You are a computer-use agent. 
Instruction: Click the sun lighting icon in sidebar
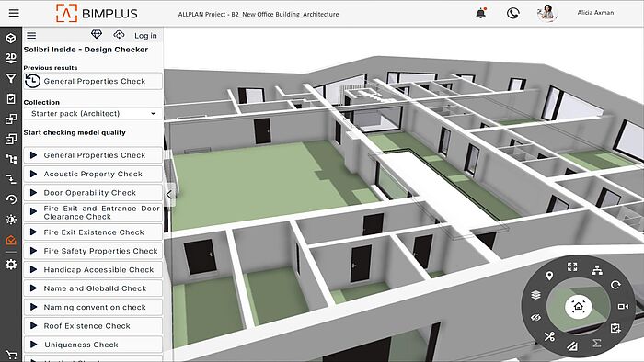click(x=11, y=220)
